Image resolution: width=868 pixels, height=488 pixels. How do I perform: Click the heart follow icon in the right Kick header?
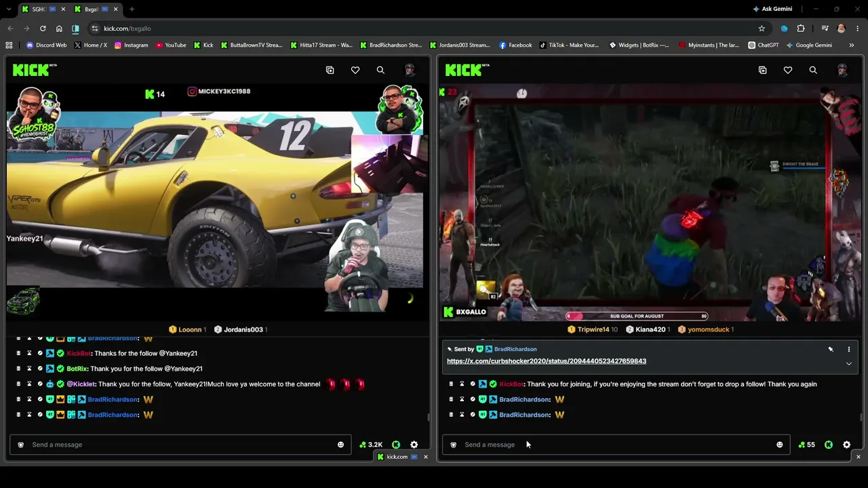tap(788, 70)
